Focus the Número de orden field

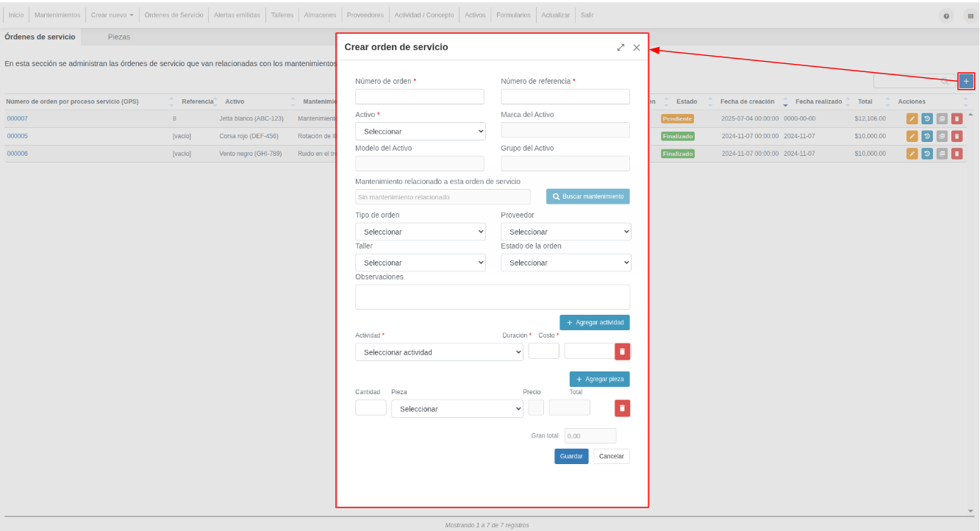click(420, 96)
